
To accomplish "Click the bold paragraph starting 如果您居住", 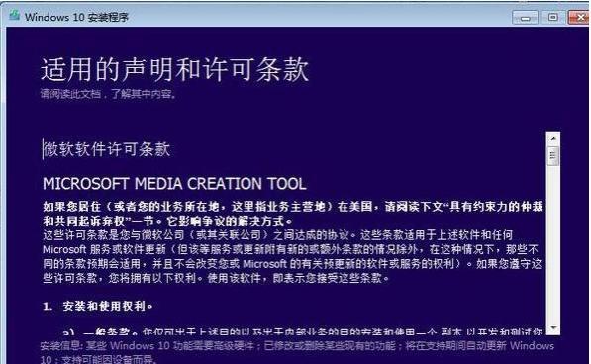I will pos(293,213).
